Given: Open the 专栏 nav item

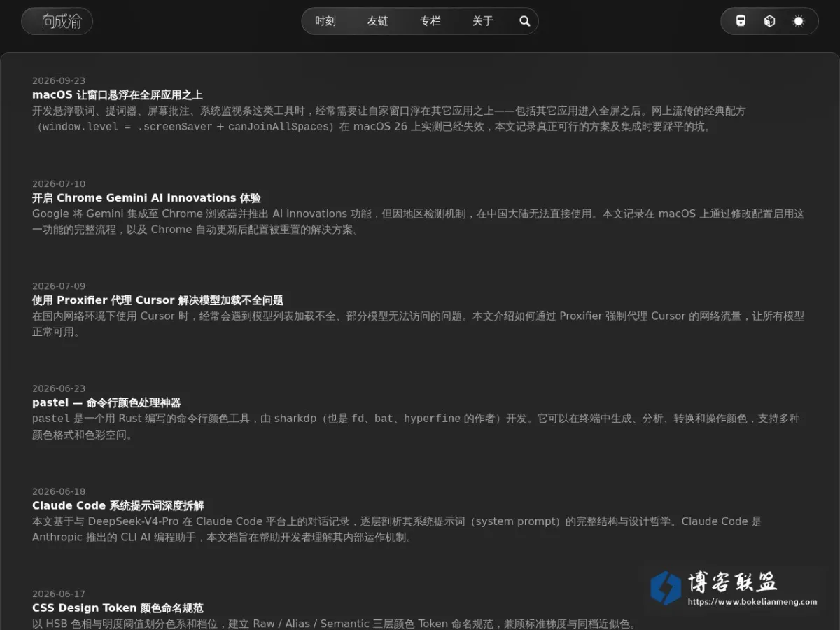Looking at the screenshot, I should point(430,21).
